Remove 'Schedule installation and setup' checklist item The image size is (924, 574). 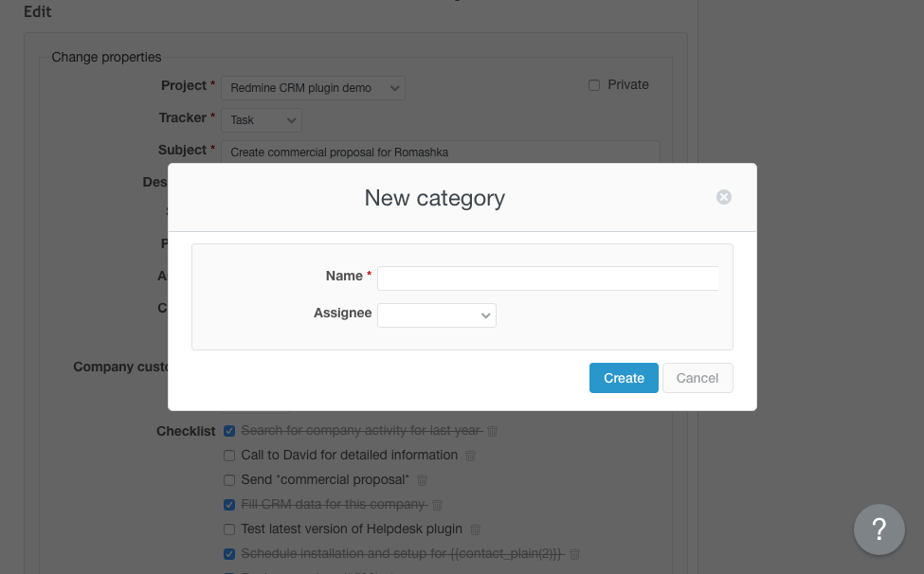(574, 554)
